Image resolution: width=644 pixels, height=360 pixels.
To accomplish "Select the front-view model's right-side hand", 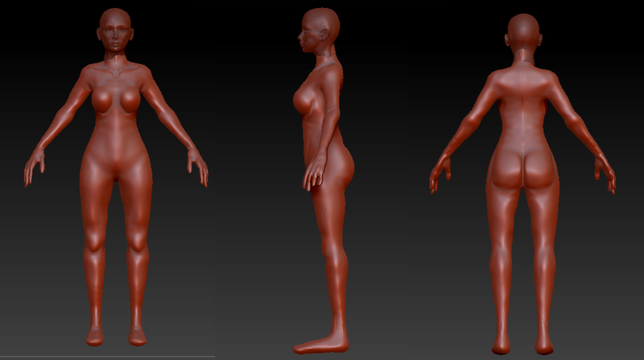I will pyautogui.click(x=198, y=167).
